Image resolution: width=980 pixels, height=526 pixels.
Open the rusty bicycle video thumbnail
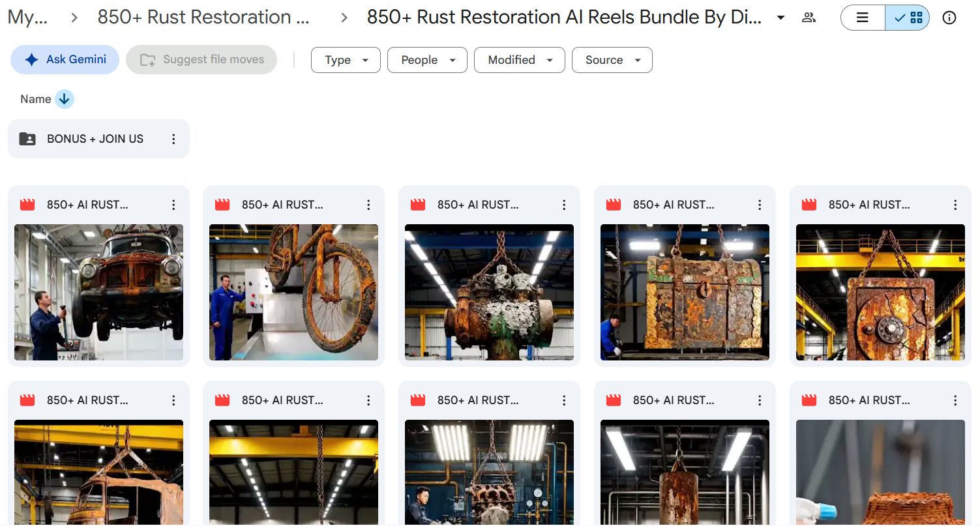click(293, 293)
